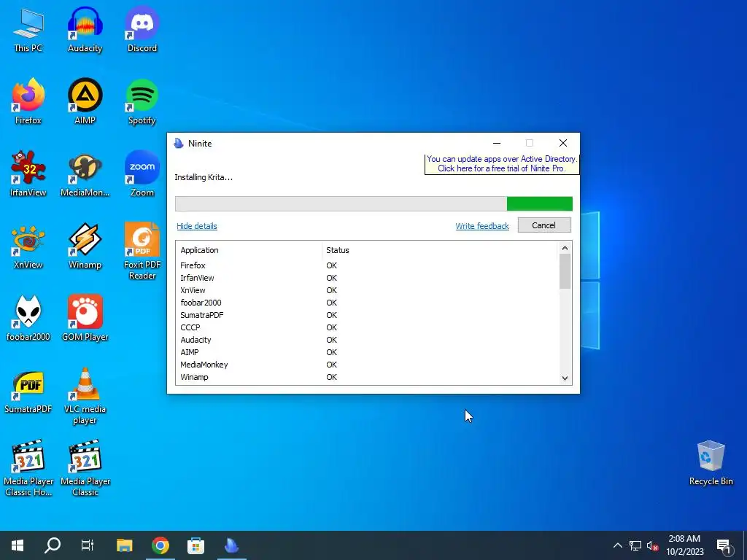Select the SumatraPDF list row
The height and width of the screenshot is (560, 747).
click(x=367, y=315)
